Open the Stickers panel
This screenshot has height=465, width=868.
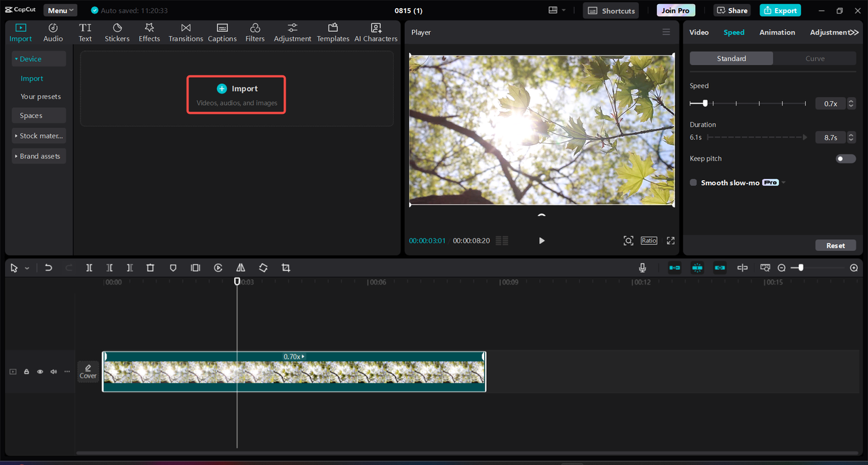click(117, 32)
